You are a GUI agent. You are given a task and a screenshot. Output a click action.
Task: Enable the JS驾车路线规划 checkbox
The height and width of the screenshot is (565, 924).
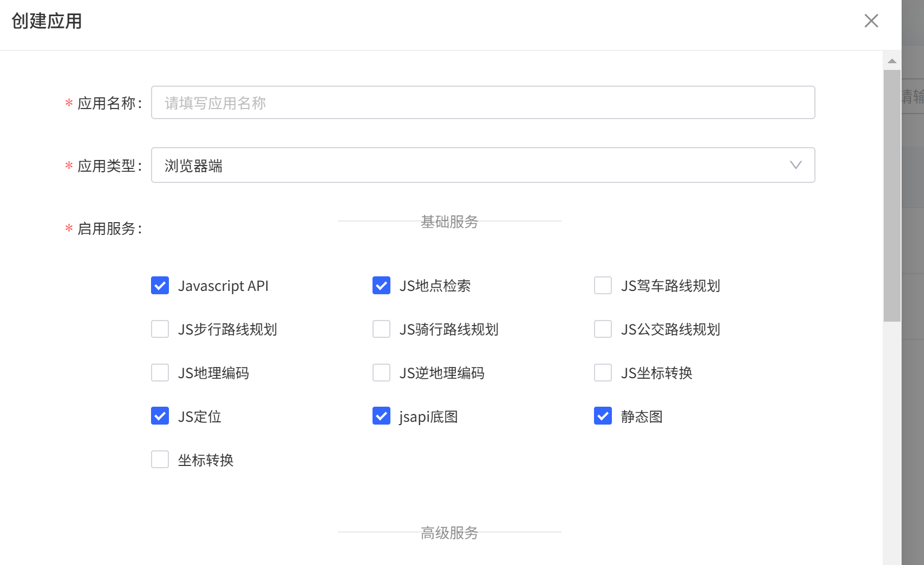(x=603, y=285)
